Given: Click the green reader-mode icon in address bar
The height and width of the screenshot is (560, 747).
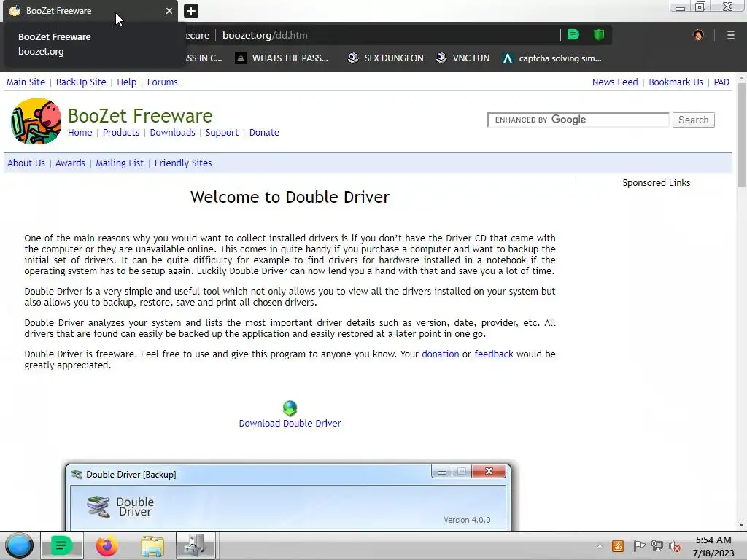Looking at the screenshot, I should coord(573,35).
